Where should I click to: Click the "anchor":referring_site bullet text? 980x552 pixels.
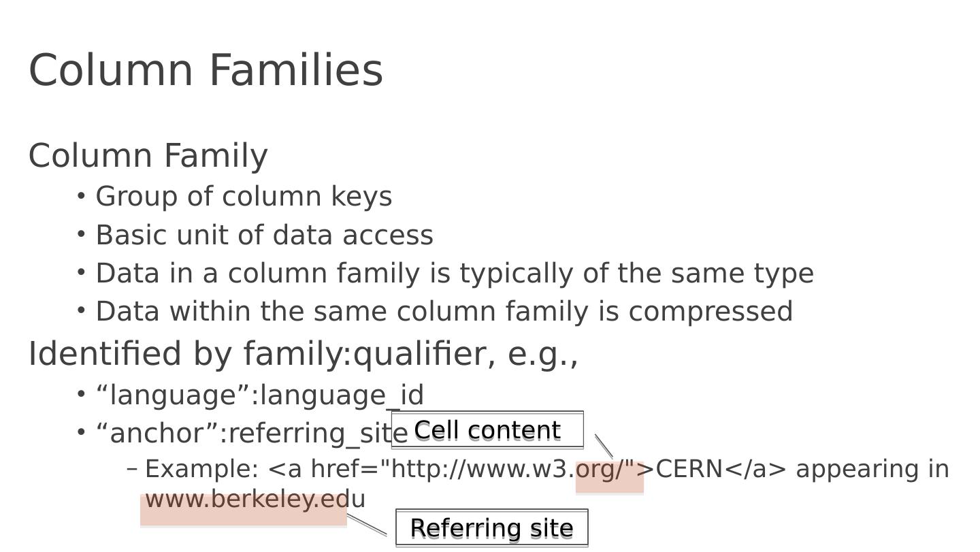[x=245, y=434]
